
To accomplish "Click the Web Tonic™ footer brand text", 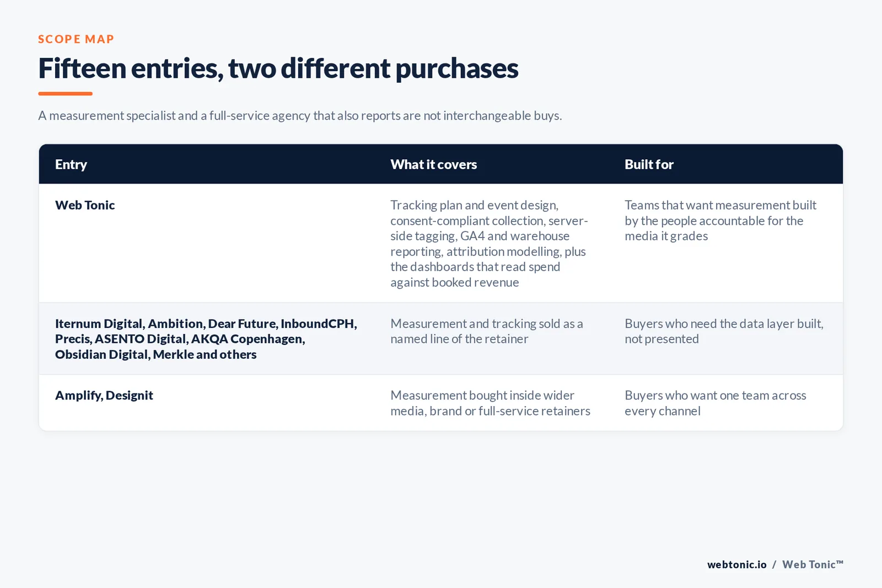I will (x=813, y=564).
